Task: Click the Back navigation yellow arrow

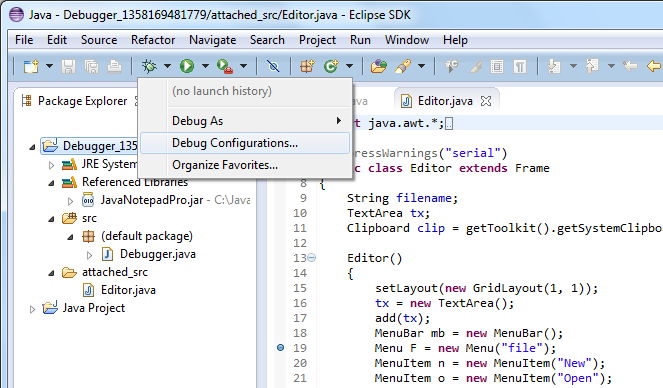Action: point(654,66)
